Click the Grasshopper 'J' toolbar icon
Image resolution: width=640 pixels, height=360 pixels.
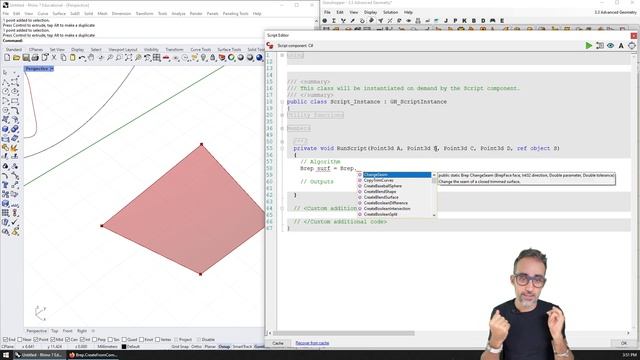(446, 20)
